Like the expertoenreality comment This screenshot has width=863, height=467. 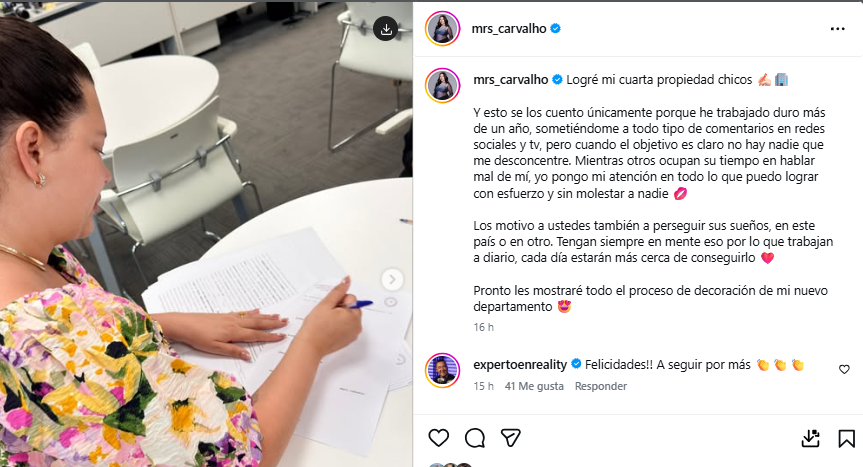coord(844,369)
